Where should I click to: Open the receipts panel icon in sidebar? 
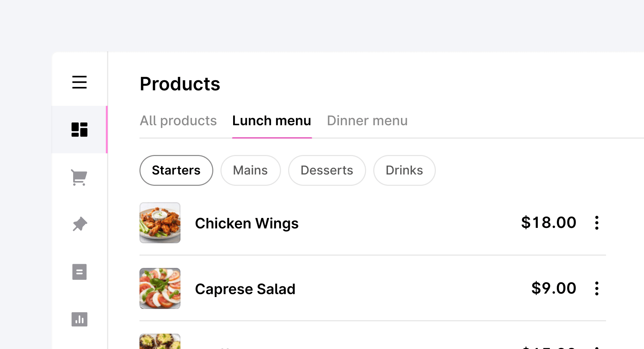(x=79, y=271)
